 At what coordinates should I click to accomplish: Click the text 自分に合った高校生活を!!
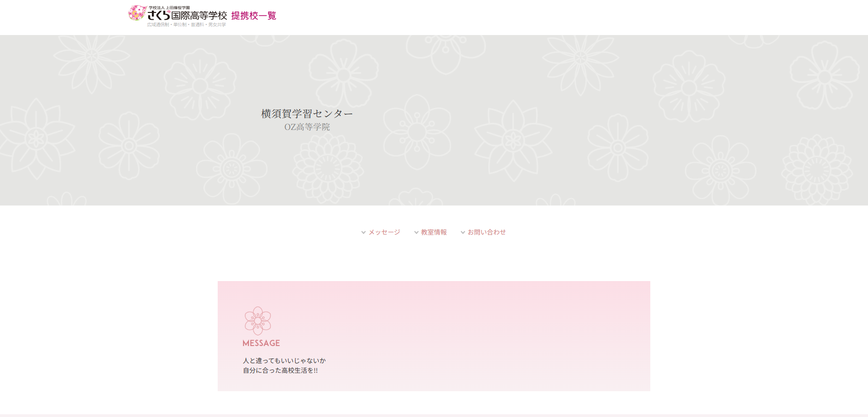click(x=280, y=370)
